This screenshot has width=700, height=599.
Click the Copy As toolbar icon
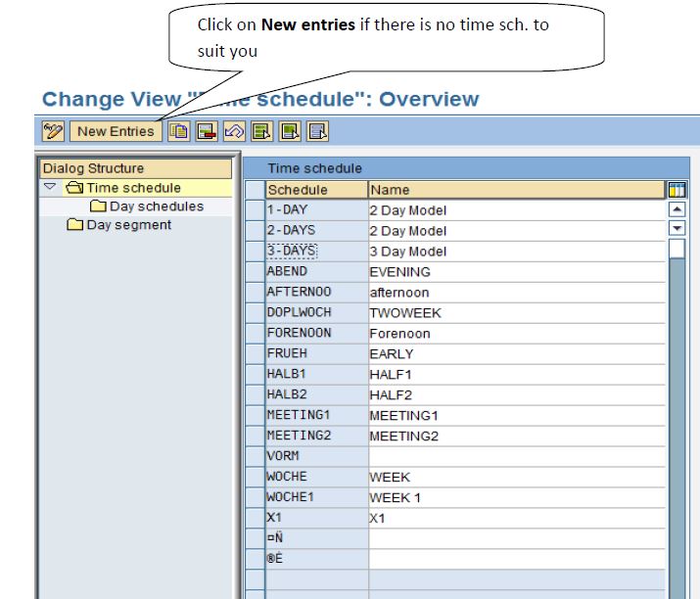coord(180,131)
